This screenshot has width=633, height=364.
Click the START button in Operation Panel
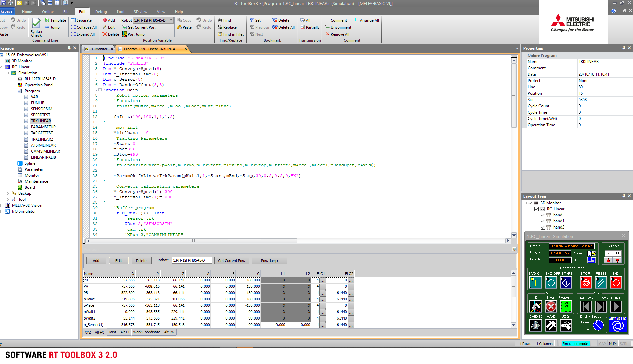(566, 283)
